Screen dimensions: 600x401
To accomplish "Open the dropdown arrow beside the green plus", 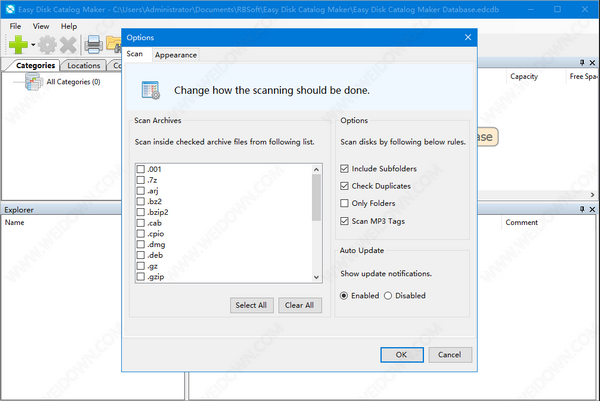I will click(33, 45).
